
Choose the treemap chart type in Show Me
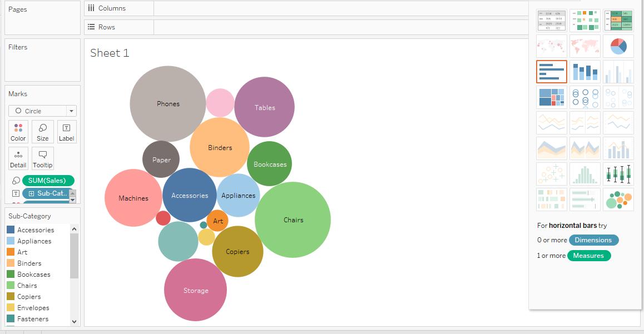[551, 97]
